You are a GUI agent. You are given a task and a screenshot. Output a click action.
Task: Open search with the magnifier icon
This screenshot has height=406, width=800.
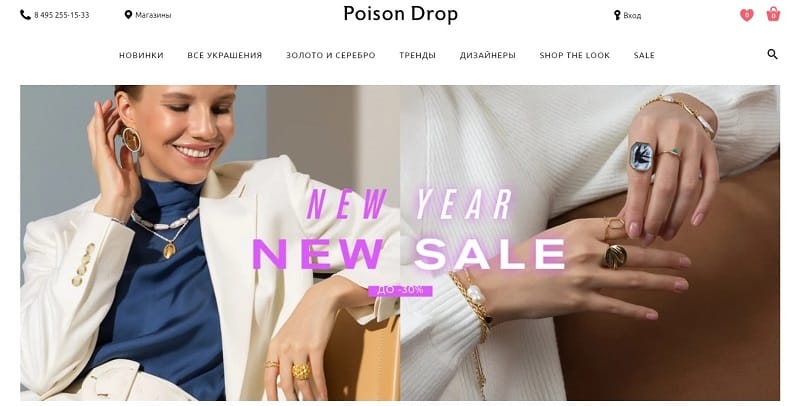(772, 54)
